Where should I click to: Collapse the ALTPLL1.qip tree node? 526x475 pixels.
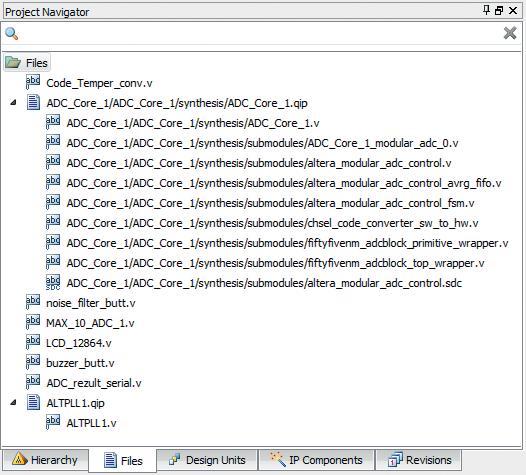[13, 402]
